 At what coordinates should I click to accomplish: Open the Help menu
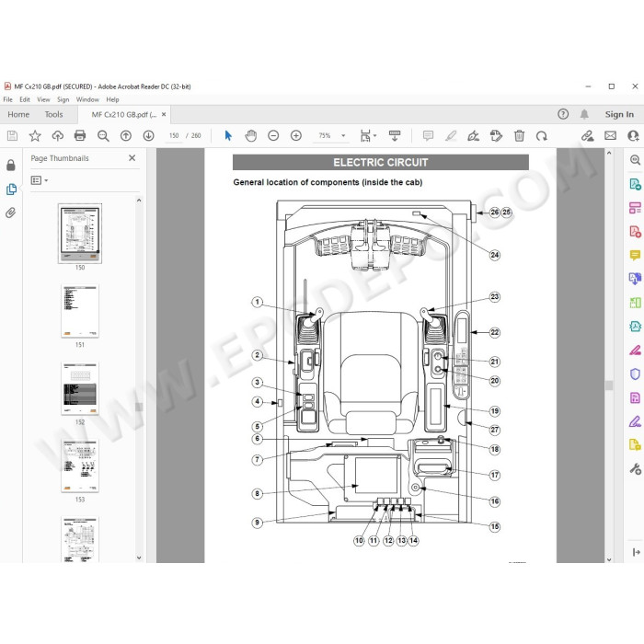pos(112,99)
